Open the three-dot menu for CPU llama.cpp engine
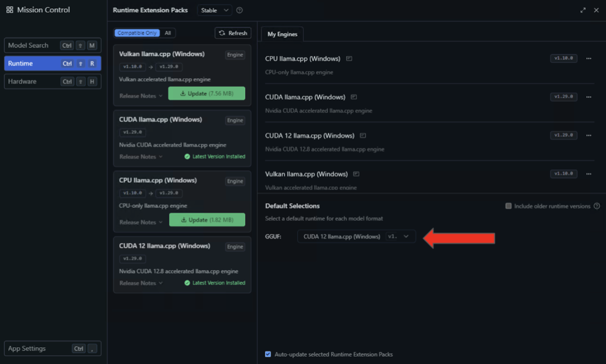 pos(589,58)
